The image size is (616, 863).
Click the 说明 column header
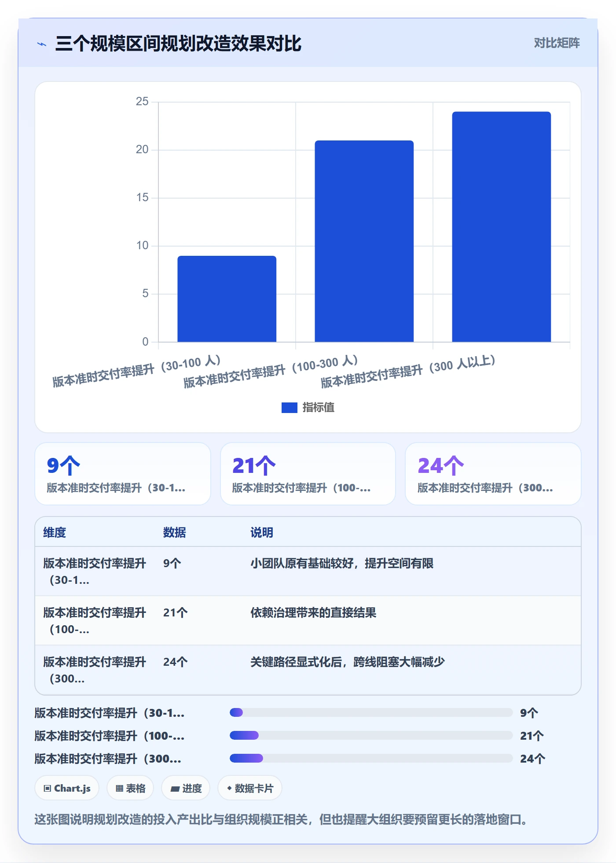tap(262, 532)
